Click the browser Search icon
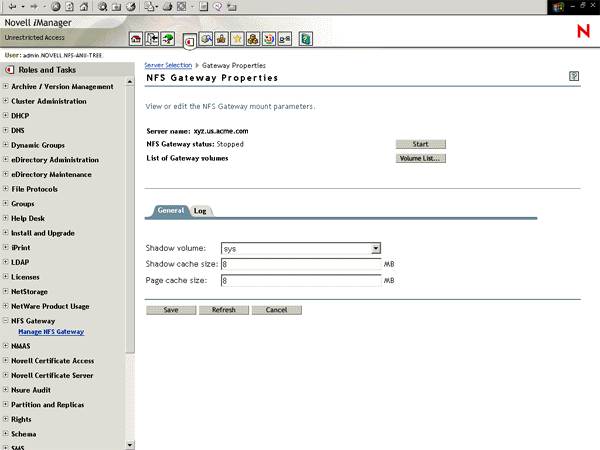The height and width of the screenshot is (450, 600). 102,7
